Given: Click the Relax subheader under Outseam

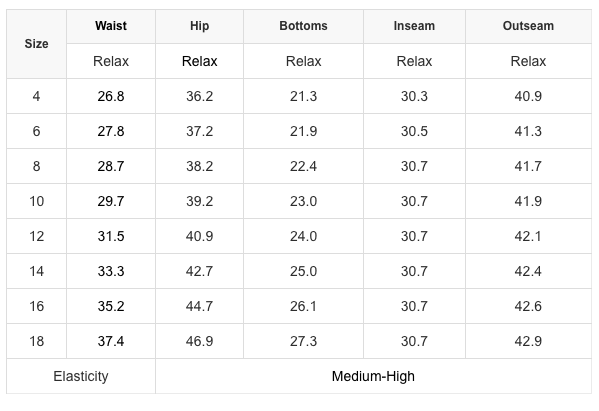Looking at the screenshot, I should tap(528, 61).
